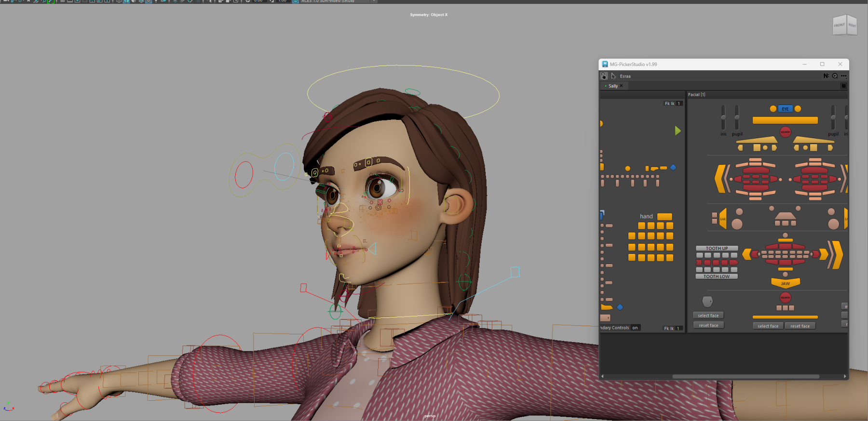Click the Facial [1] panel header
868x421 pixels.
(x=696, y=94)
